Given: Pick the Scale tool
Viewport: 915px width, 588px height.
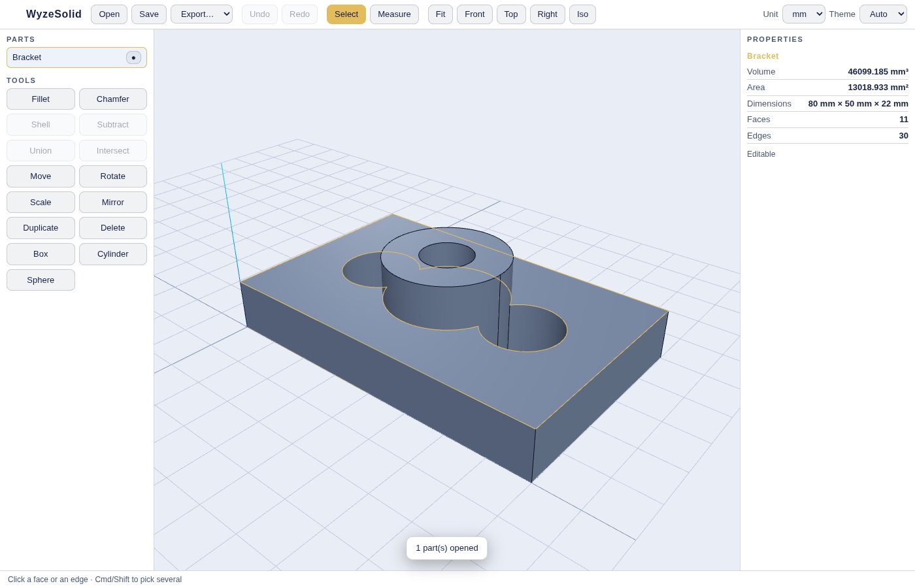Looking at the screenshot, I should tap(41, 203).
